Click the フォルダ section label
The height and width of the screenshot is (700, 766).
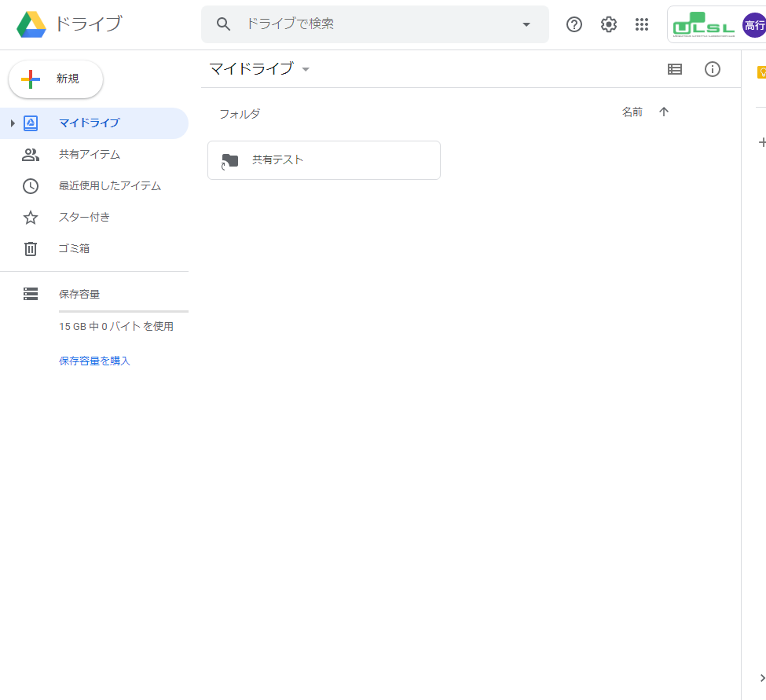(x=240, y=114)
